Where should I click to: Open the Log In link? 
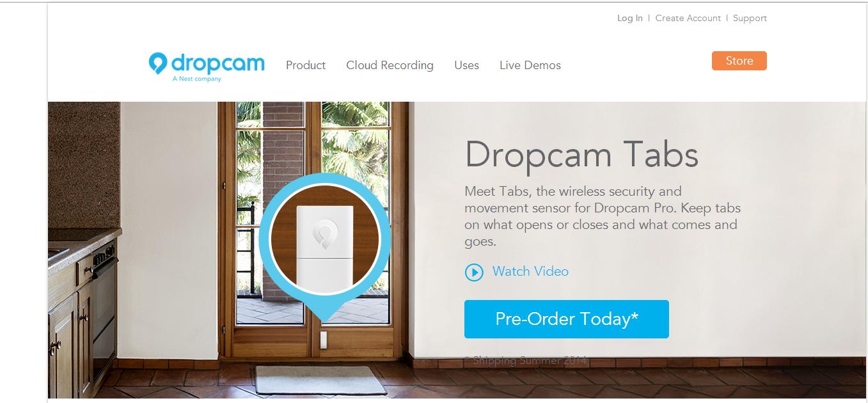(629, 18)
